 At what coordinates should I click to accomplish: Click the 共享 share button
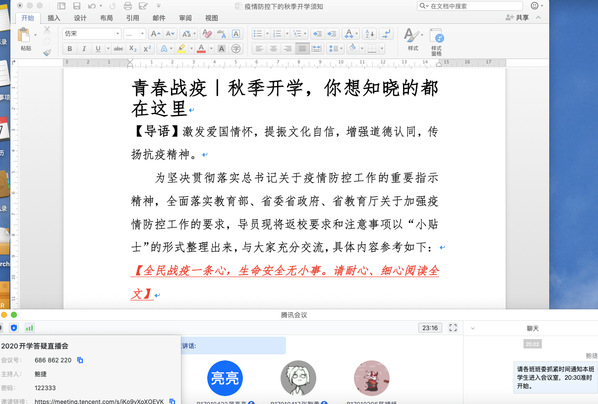pyautogui.click(x=518, y=18)
